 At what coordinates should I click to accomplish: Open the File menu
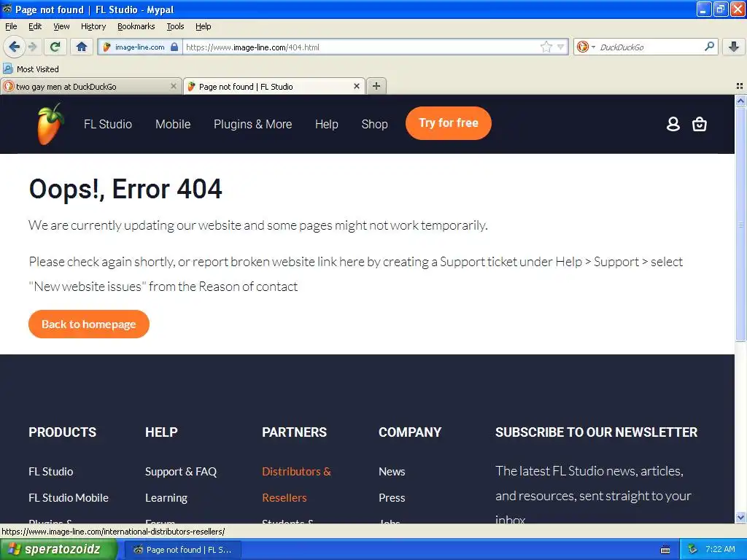click(11, 26)
